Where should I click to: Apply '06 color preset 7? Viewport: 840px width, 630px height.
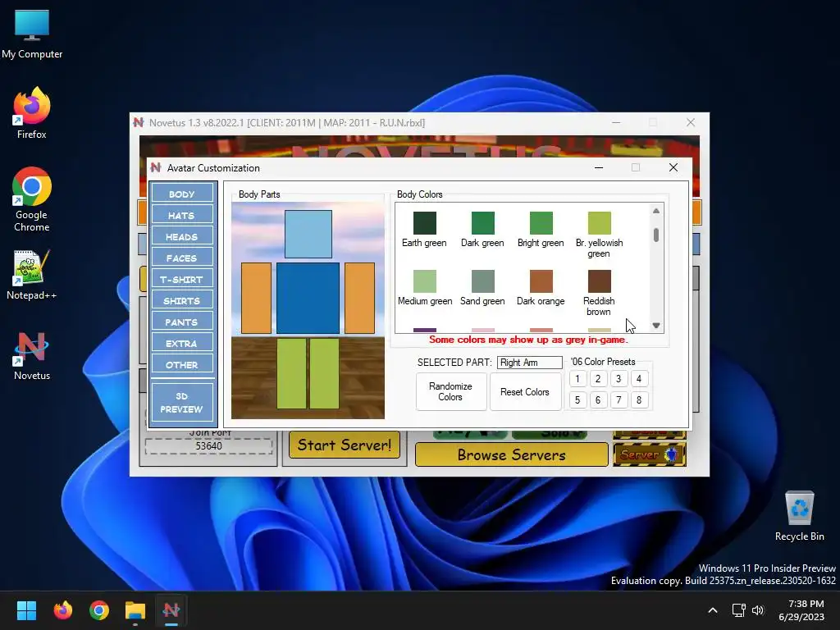(x=619, y=399)
